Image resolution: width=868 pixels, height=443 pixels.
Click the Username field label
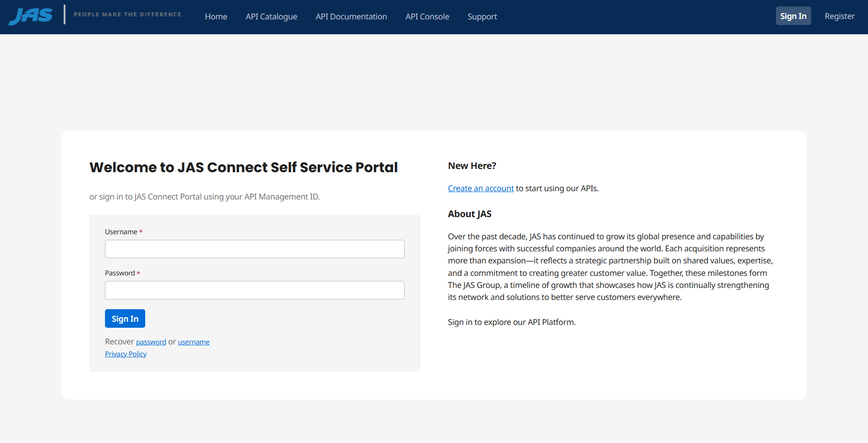(121, 232)
